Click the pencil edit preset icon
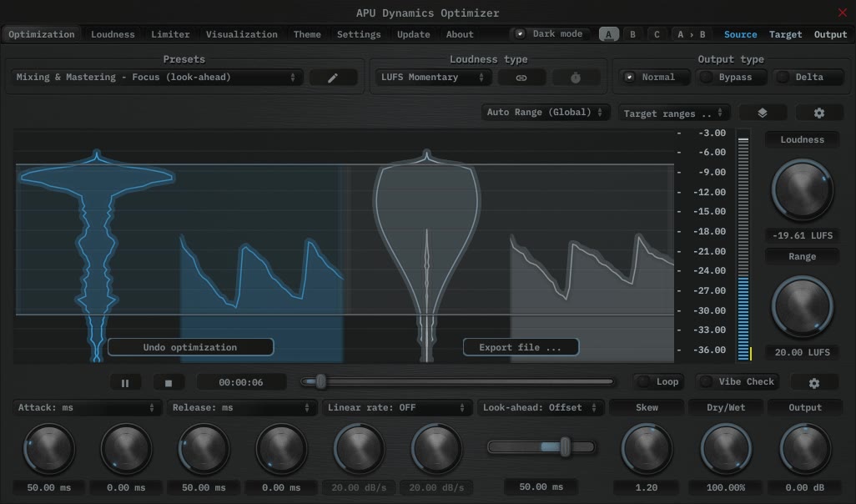 [x=333, y=78]
